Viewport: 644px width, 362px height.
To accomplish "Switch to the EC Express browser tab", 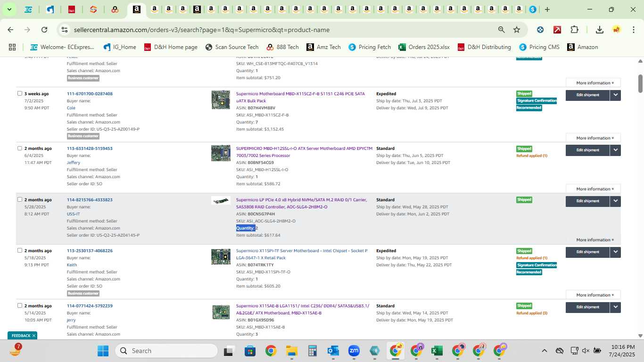I will pos(28,9).
